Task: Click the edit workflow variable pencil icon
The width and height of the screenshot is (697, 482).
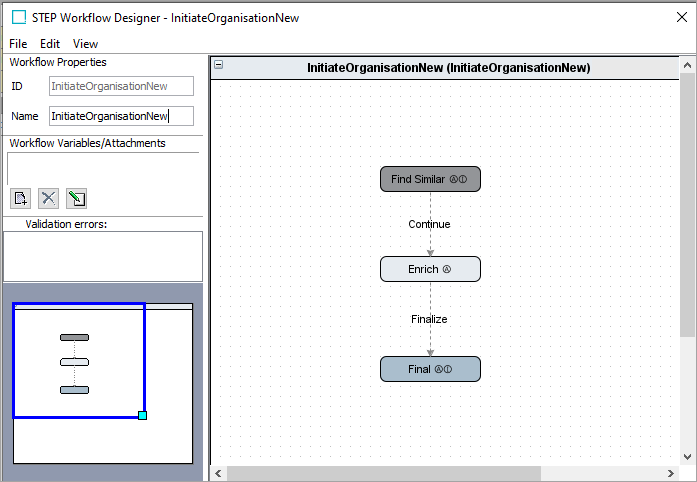Action: pos(76,197)
